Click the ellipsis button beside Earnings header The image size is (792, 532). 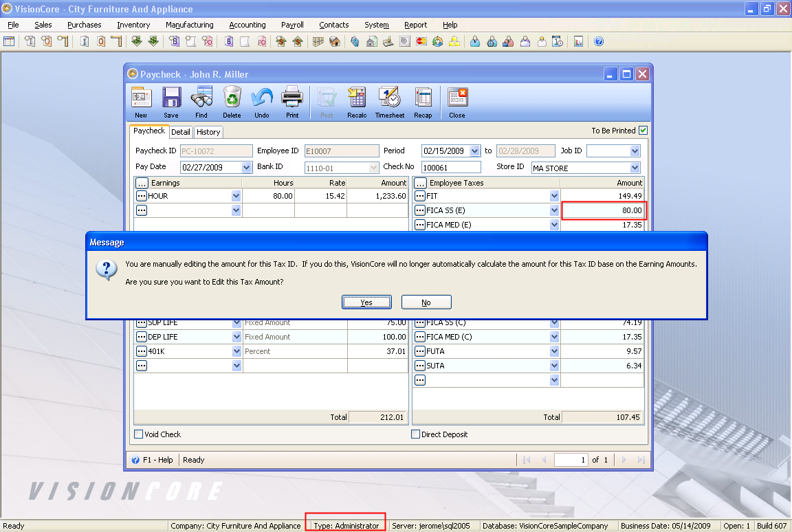coord(142,183)
